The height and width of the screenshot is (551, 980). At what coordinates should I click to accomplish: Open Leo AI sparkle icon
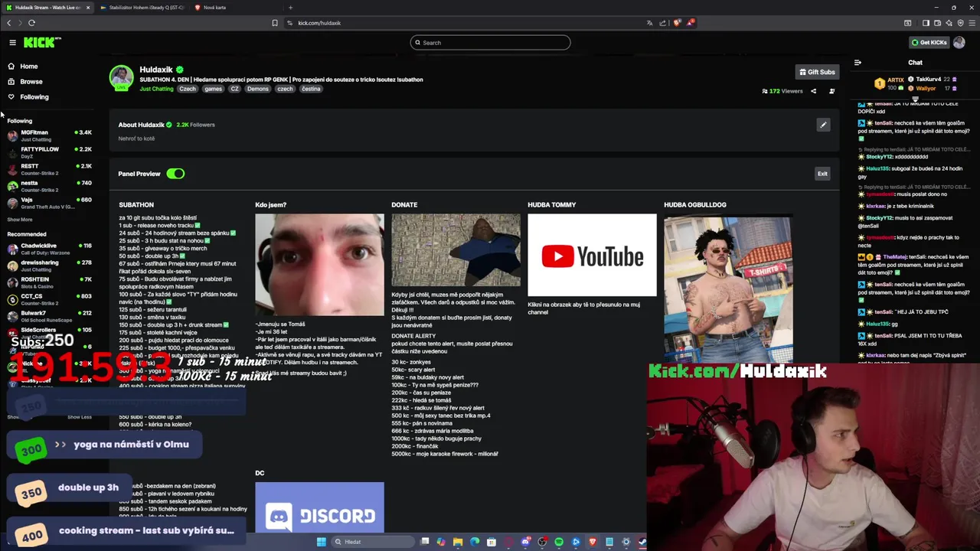(x=949, y=23)
